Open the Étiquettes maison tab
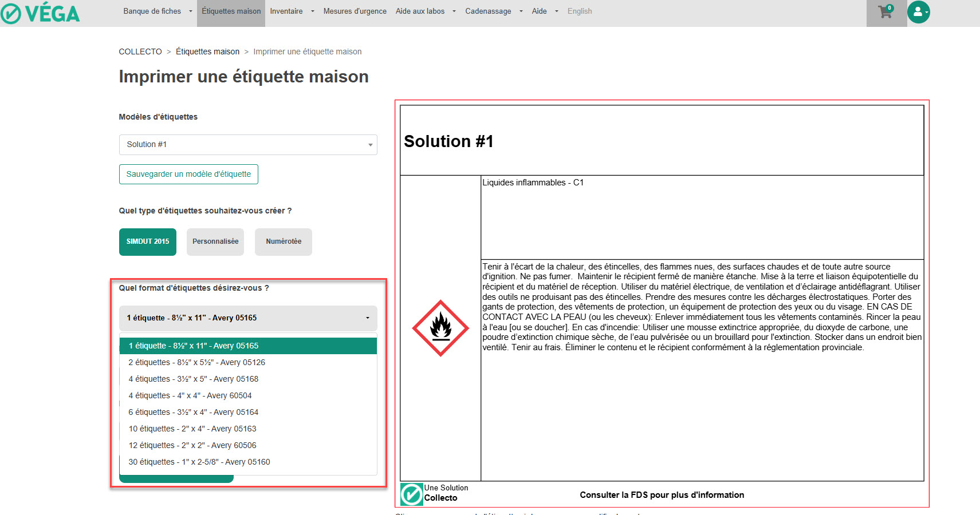Image resolution: width=980 pixels, height=515 pixels. coord(231,11)
